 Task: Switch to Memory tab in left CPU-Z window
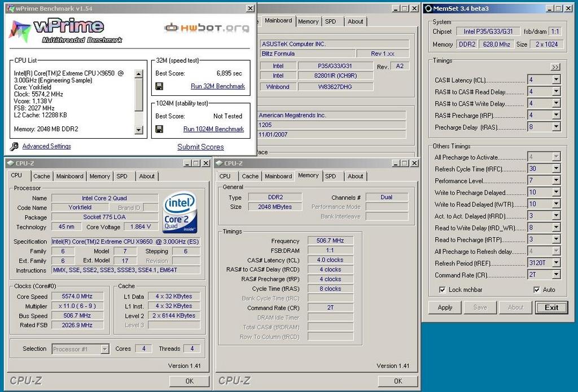[x=99, y=176]
